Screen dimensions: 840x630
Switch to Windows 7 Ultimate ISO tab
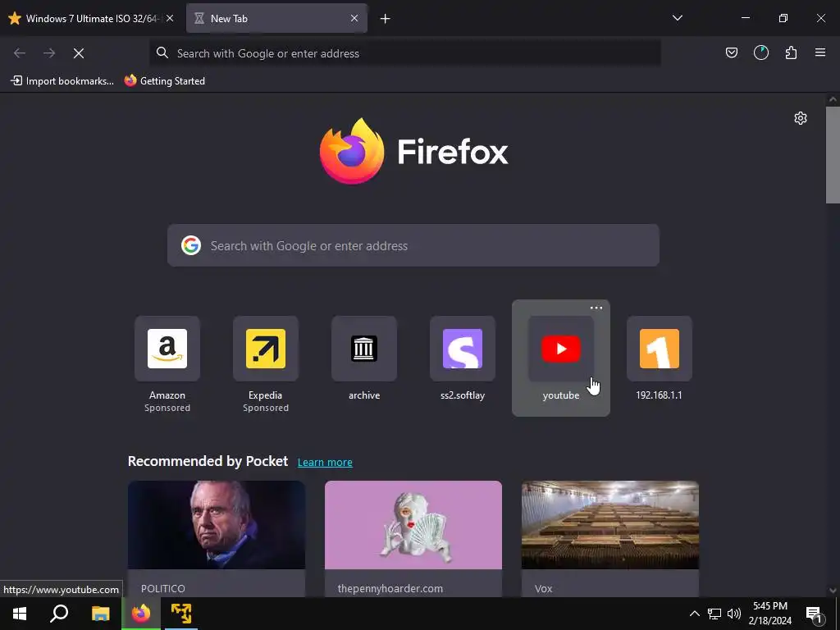tap(92, 19)
